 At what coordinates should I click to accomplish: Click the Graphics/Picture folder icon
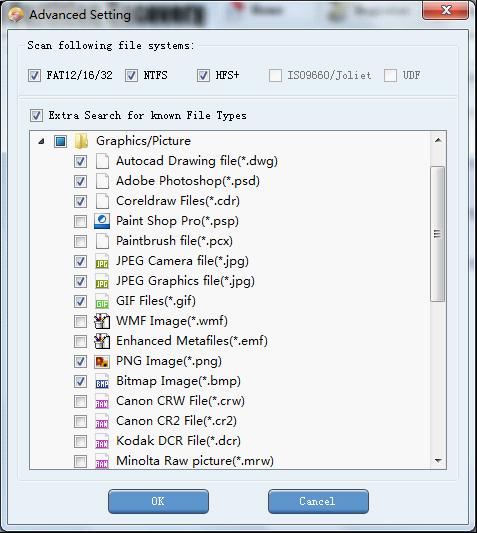pos(82,141)
